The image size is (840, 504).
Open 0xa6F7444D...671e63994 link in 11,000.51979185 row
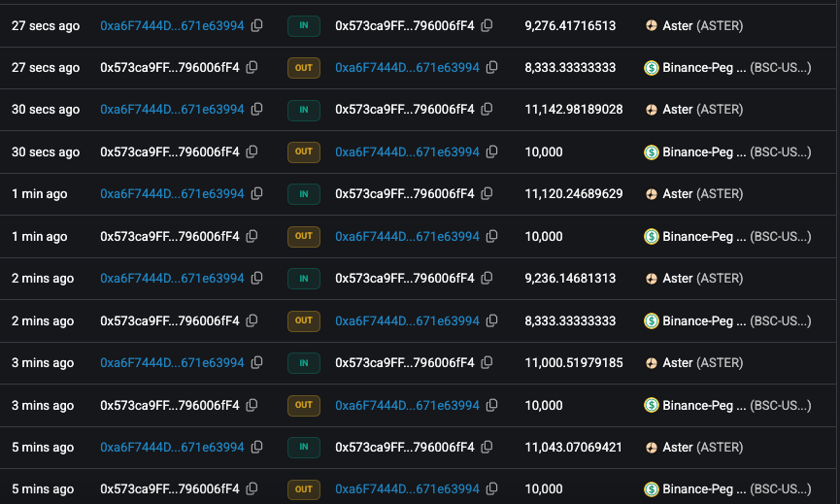[172, 363]
